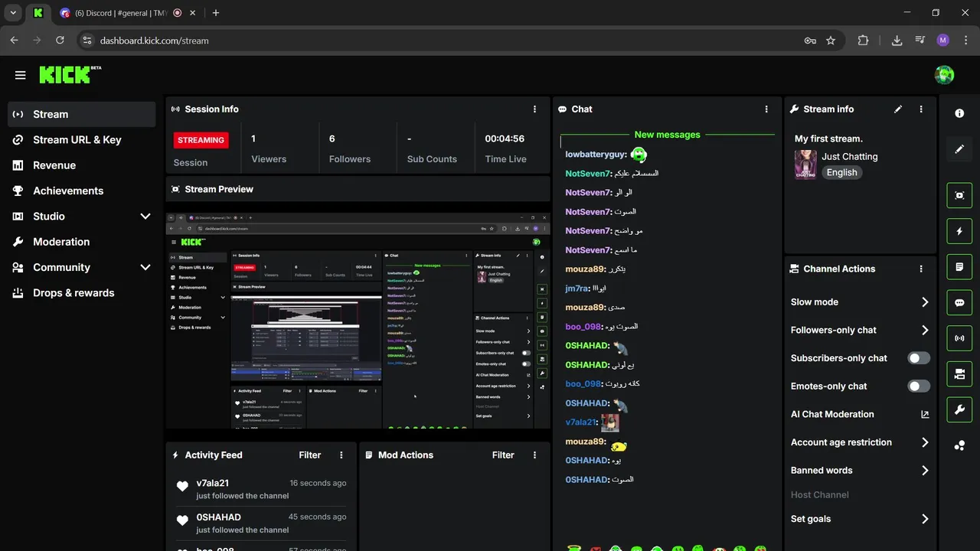The height and width of the screenshot is (551, 980).
Task: Click the English language tag
Action: pyautogui.click(x=841, y=173)
